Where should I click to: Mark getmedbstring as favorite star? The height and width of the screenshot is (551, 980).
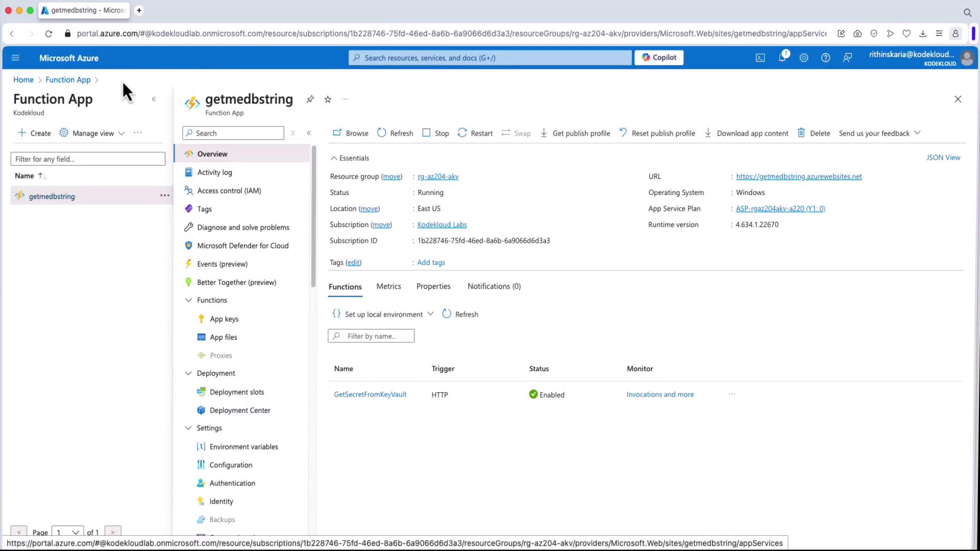[328, 99]
